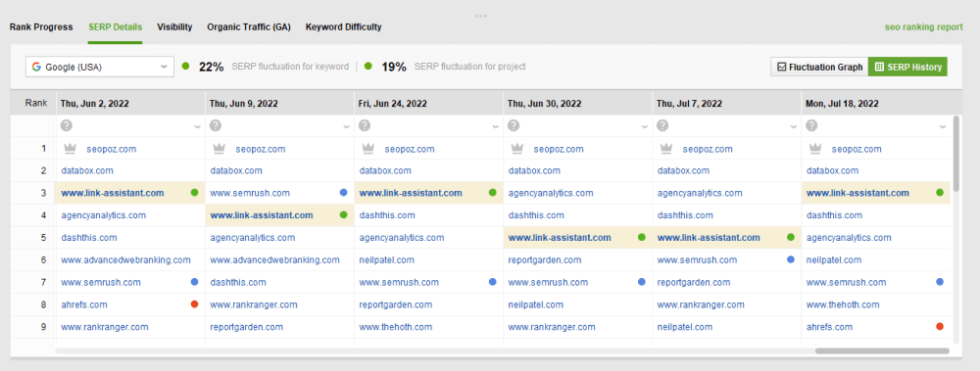
Task: Expand the Jun 2, 2022 column dropdown arrow
Action: pyautogui.click(x=198, y=127)
